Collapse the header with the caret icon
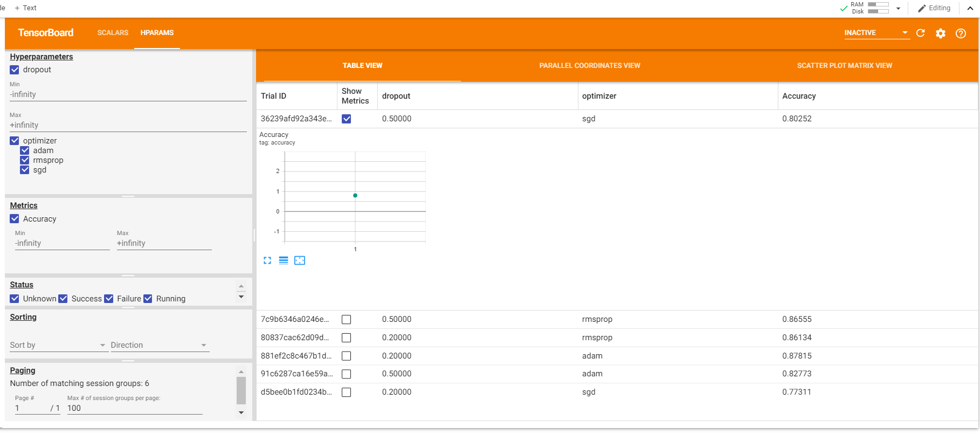Screen dimensions: 980x434 970,8
